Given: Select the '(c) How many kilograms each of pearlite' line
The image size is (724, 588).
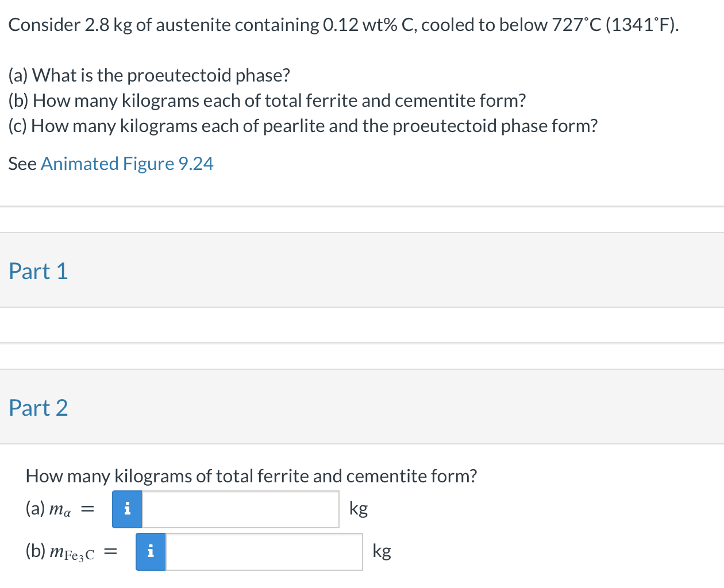Looking at the screenshot, I should [x=303, y=126].
